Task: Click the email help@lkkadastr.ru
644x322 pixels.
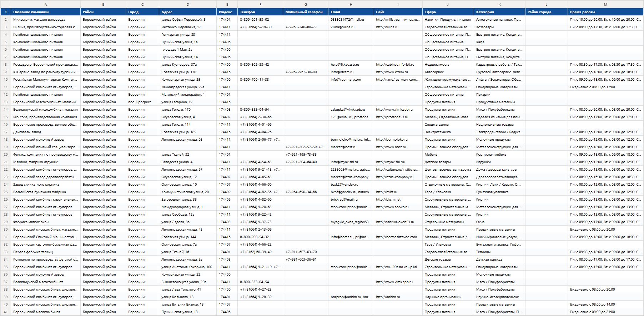Action: coord(351,65)
